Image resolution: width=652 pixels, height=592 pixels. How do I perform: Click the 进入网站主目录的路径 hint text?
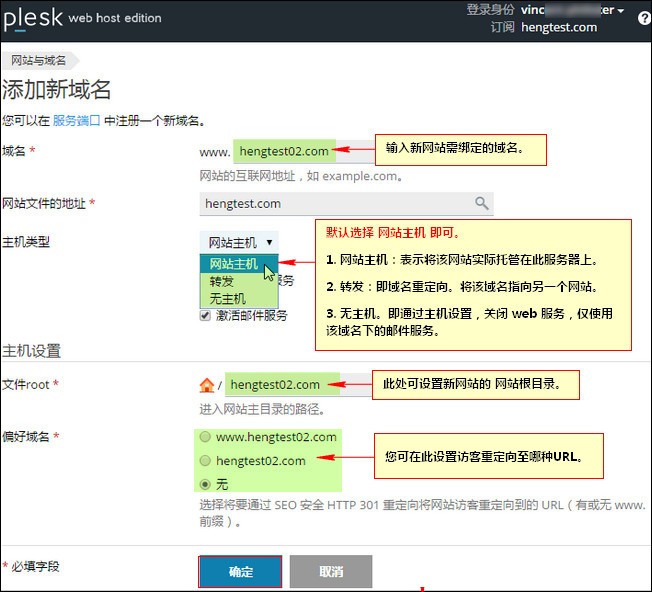pos(262,409)
